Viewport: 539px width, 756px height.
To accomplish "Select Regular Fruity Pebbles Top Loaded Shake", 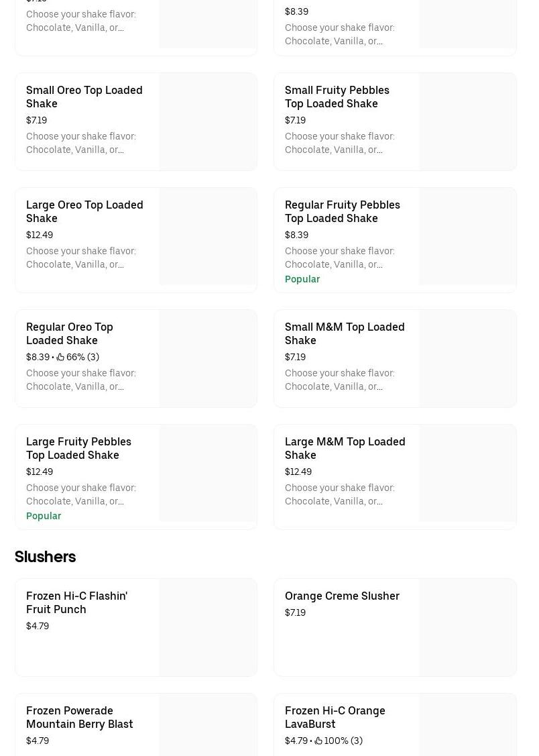I will tap(395, 240).
